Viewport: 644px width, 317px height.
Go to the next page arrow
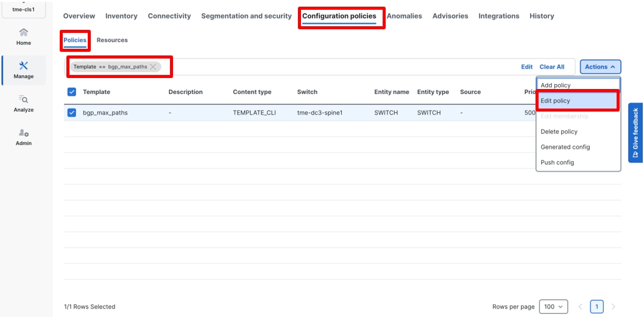613,306
